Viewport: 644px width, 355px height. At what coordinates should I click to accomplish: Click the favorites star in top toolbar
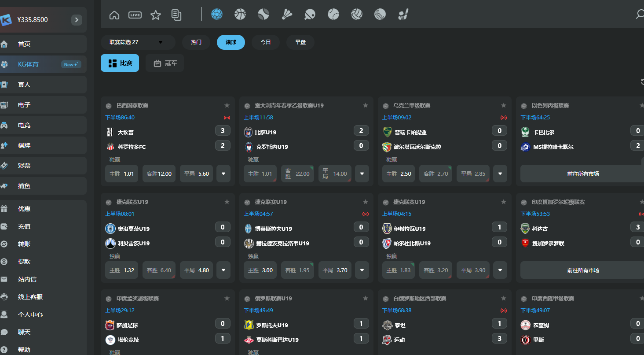[156, 15]
